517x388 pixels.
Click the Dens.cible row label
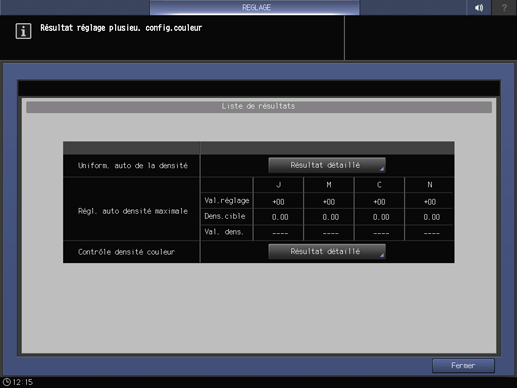click(x=225, y=216)
